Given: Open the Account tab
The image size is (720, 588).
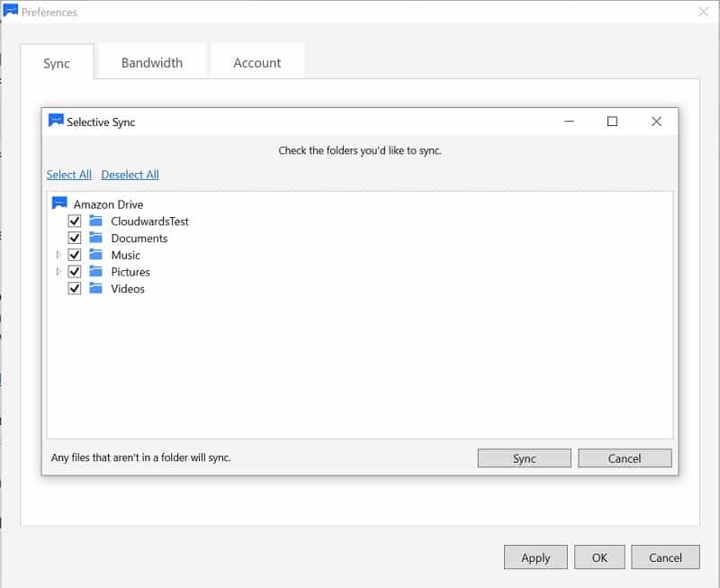Looking at the screenshot, I should pos(257,61).
